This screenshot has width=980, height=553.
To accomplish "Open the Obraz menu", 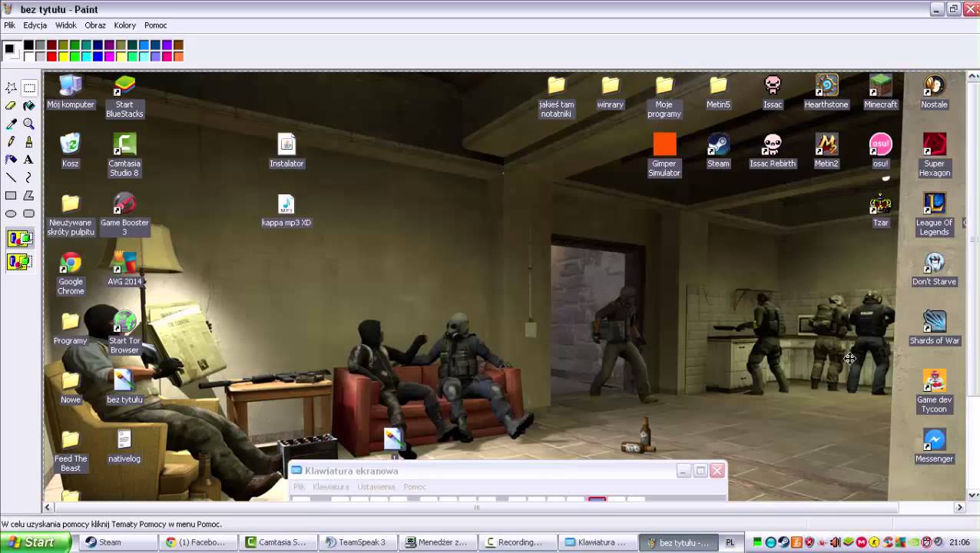I will [x=95, y=25].
